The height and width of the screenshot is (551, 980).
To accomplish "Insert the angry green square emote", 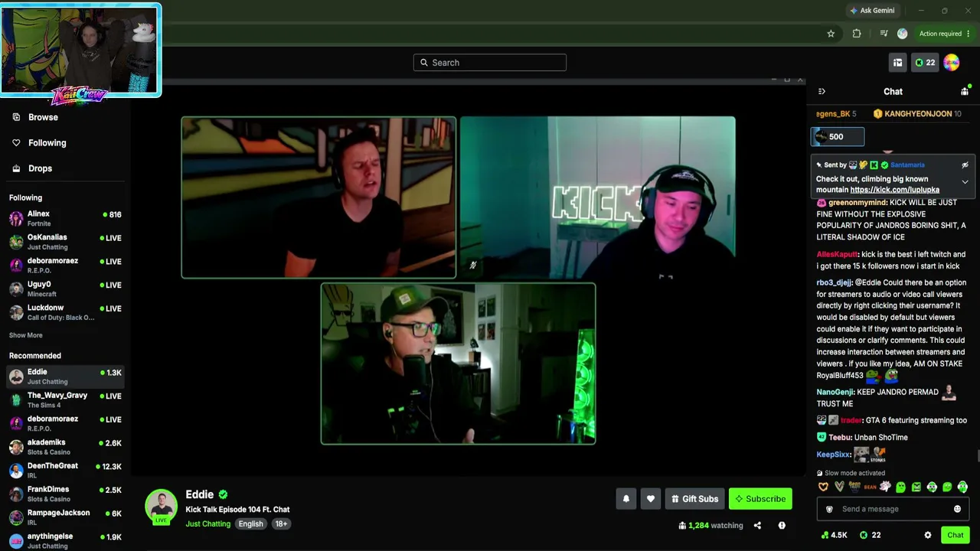I will [916, 487].
